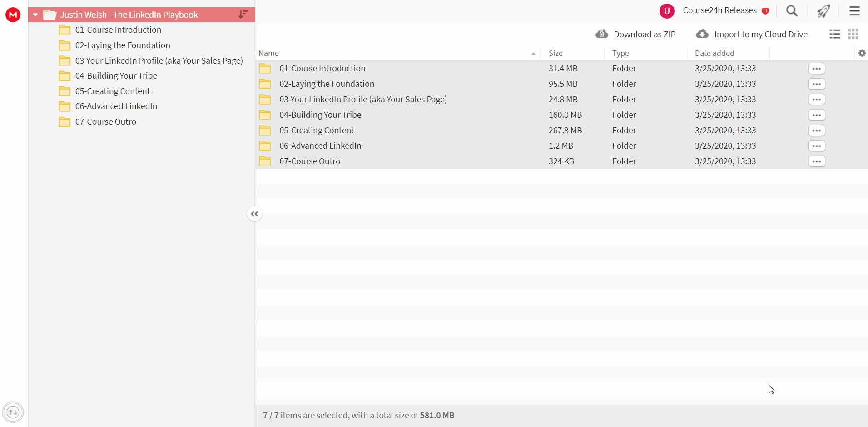Click the open folder icon beside Justin Welsh
The image size is (868, 427).
pos(50,15)
